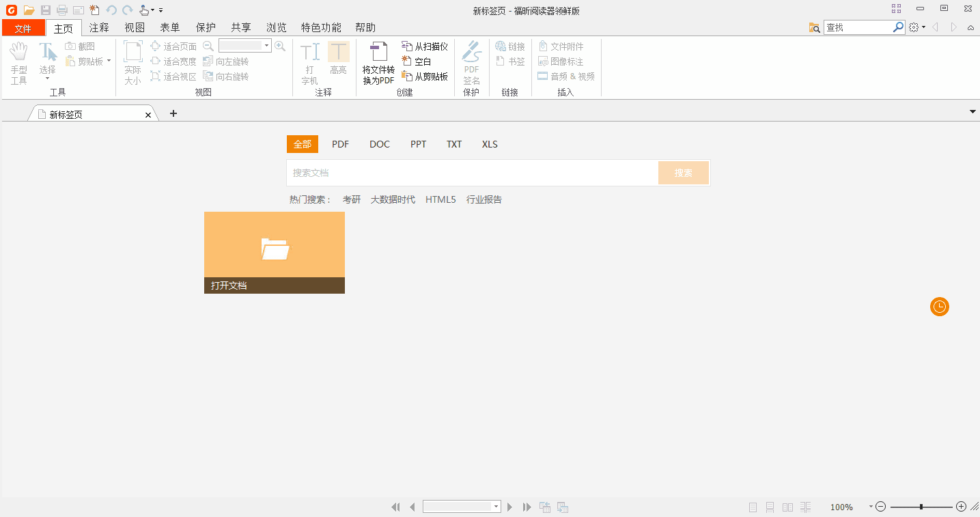Click 将文件转换为PDF convert file button

(378, 63)
